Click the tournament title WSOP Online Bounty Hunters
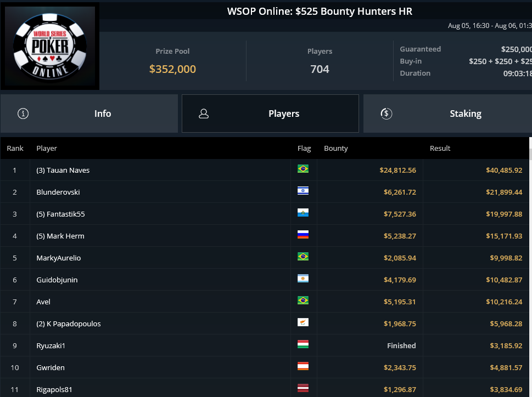The image size is (532, 397). pyautogui.click(x=320, y=11)
